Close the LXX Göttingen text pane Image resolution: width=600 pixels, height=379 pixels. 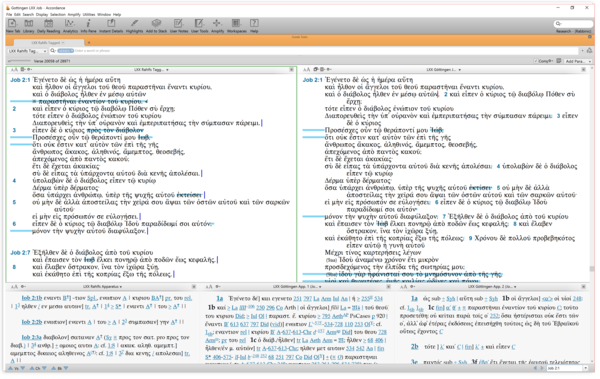click(584, 70)
